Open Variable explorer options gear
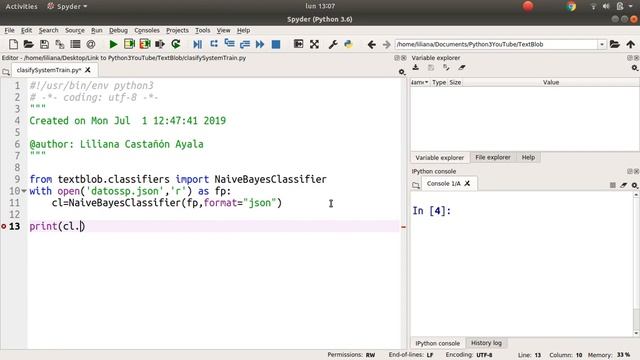 [x=635, y=68]
